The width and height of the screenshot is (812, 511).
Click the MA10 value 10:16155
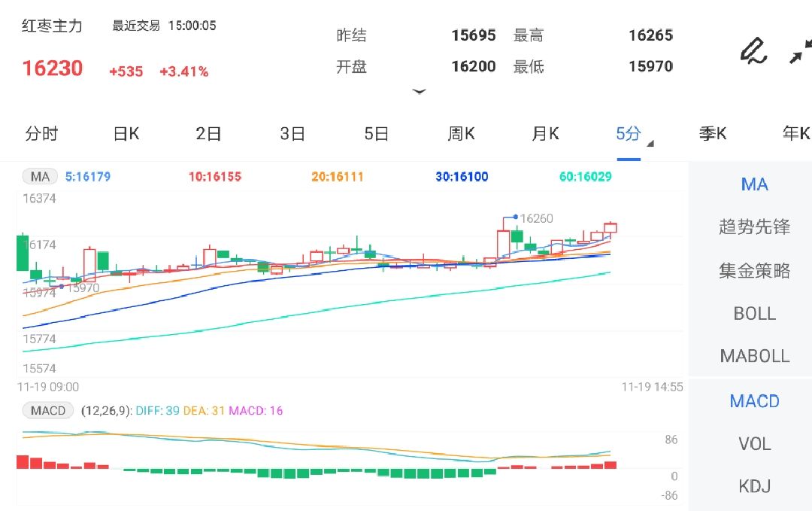click(x=215, y=177)
